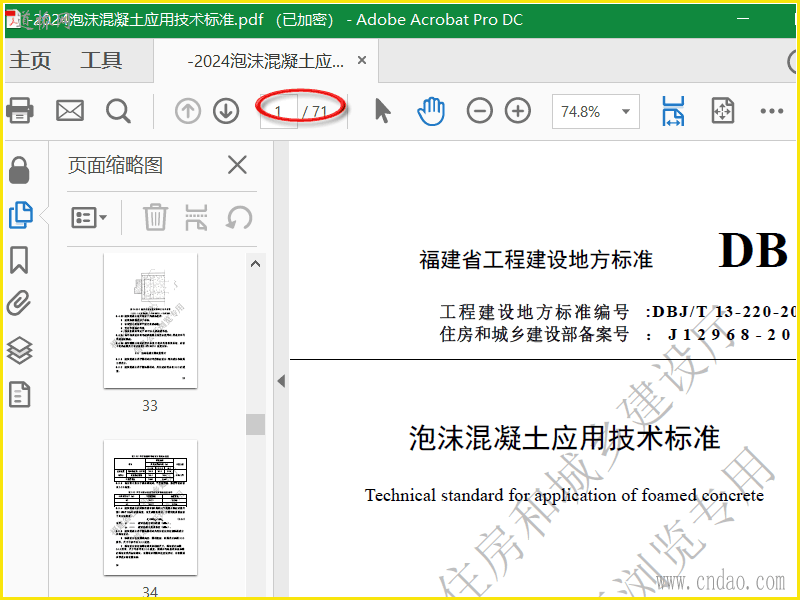Image resolution: width=800 pixels, height=600 pixels.
Task: Click the 福建省工程建设地方标准 heading
Action: [536, 259]
